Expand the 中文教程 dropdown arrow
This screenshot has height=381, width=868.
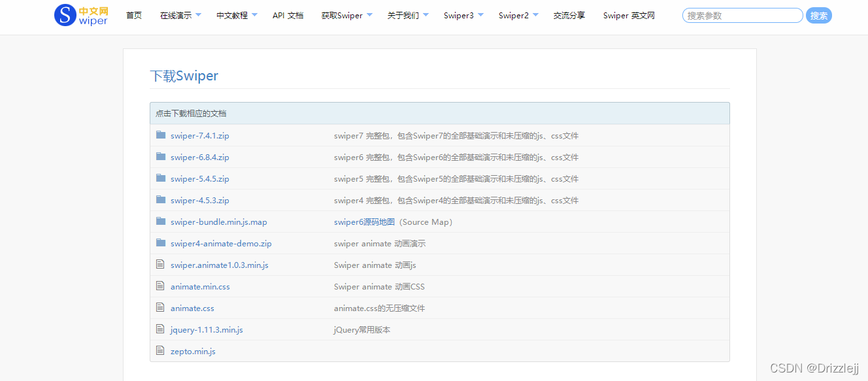(254, 15)
